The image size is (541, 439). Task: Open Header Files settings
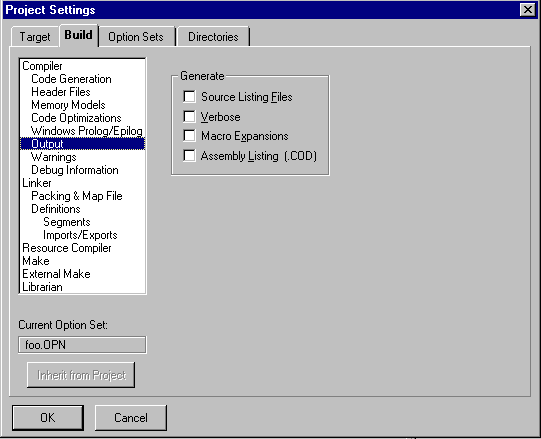(x=61, y=92)
